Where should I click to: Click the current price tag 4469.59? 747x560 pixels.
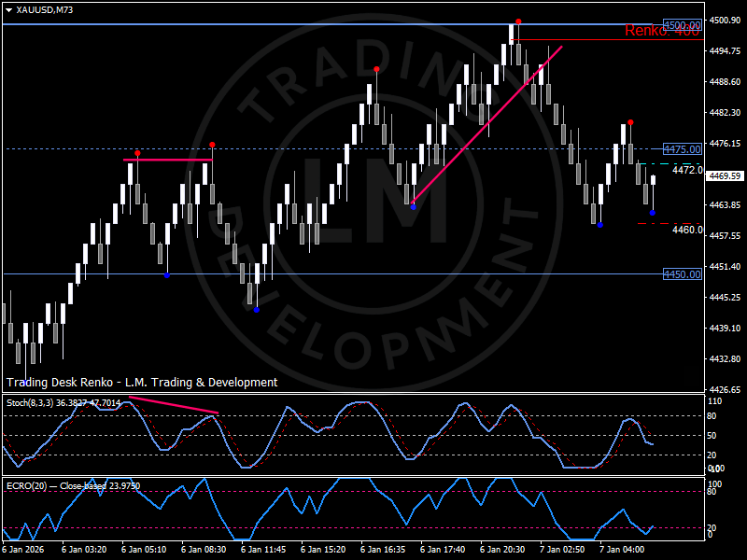click(725, 176)
